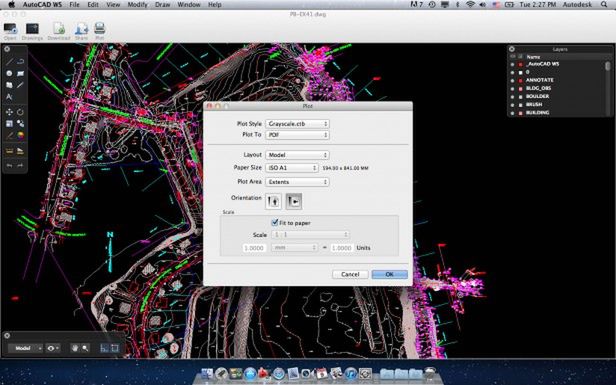
Task: Click the Wi-Fi icon in the menu bar
Action: (x=470, y=5)
